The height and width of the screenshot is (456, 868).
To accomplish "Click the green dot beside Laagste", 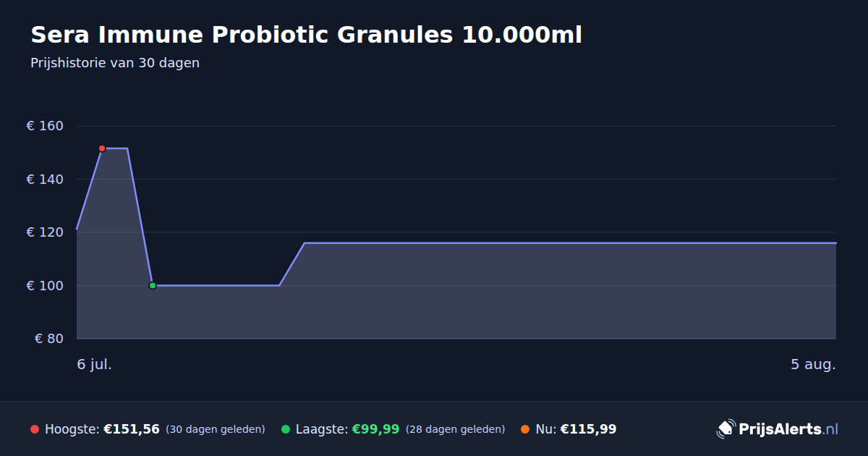I will click(x=286, y=429).
